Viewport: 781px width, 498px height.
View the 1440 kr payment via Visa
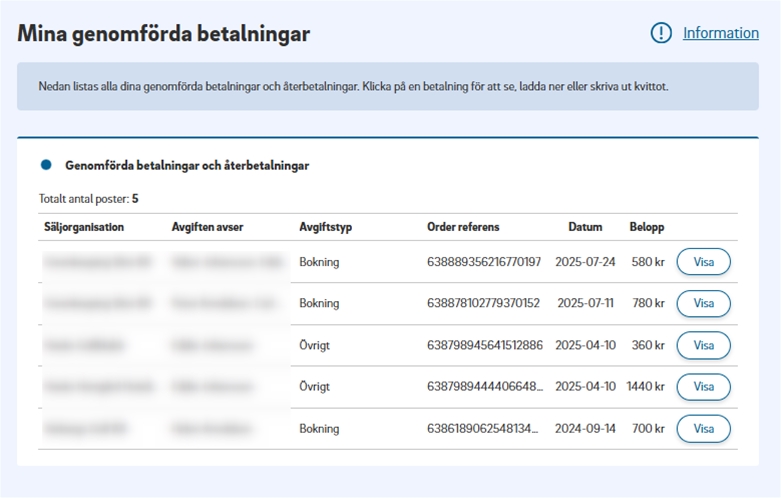point(703,387)
